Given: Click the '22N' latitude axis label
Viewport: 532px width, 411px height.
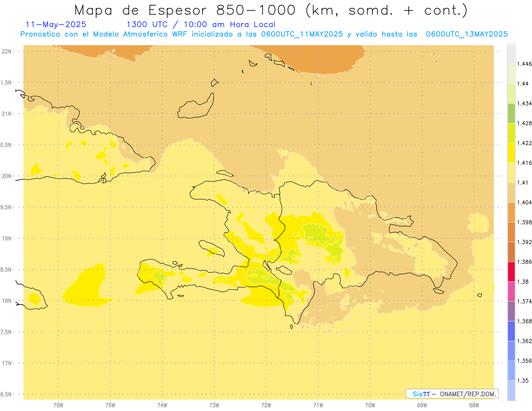Looking at the screenshot, I should (x=7, y=51).
